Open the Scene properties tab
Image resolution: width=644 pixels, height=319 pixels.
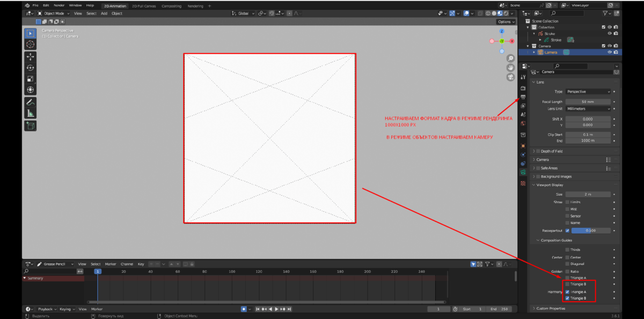click(523, 115)
